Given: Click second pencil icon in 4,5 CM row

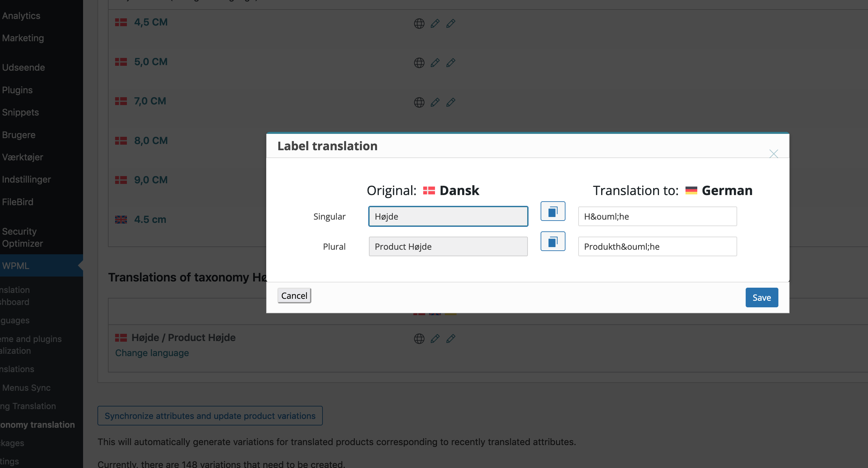Looking at the screenshot, I should click(450, 23).
